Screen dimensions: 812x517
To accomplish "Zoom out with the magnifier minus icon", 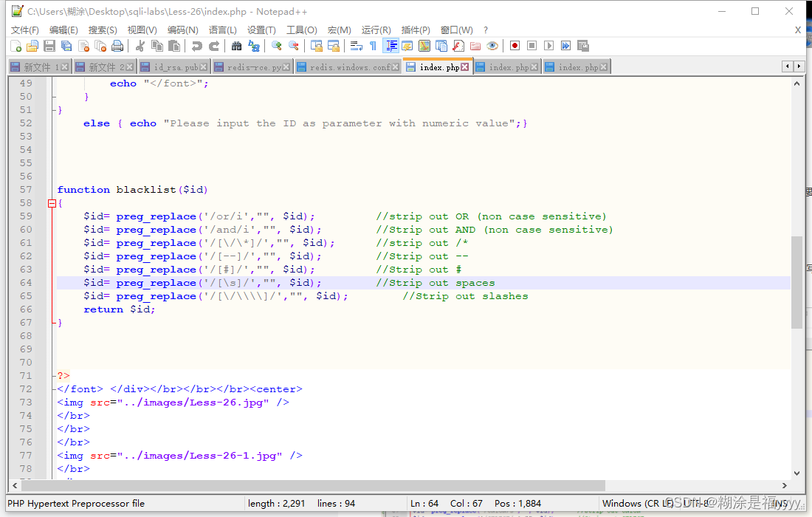I will tap(294, 46).
